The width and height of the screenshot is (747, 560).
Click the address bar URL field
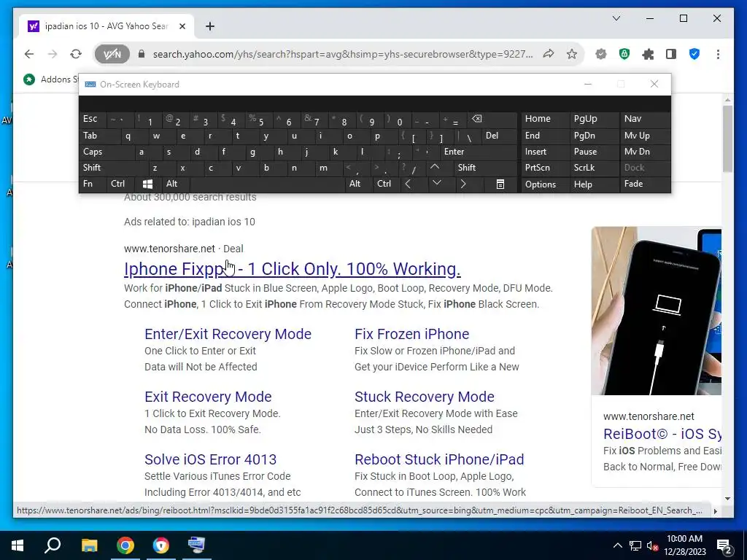click(343, 54)
